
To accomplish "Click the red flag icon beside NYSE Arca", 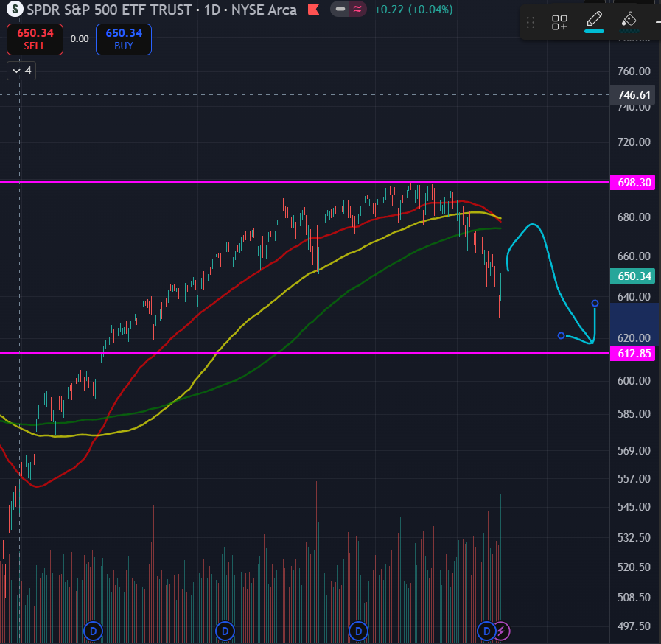I will click(314, 9).
